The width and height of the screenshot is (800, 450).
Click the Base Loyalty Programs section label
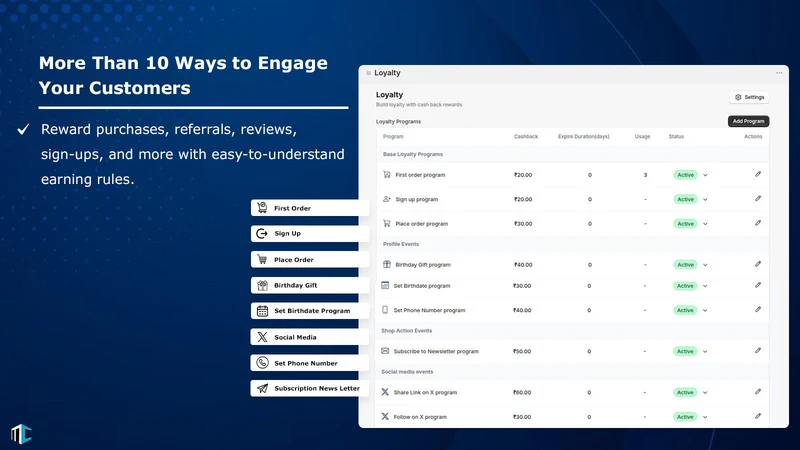point(413,154)
